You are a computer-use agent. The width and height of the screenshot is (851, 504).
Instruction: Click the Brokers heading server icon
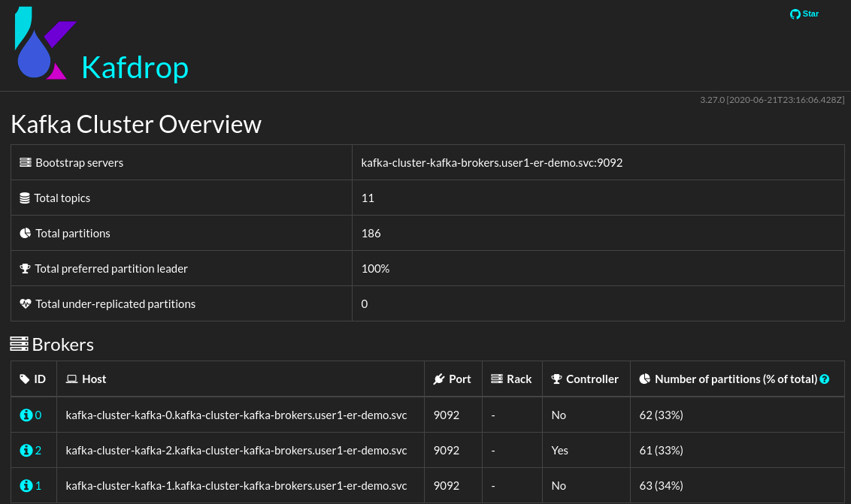19,344
